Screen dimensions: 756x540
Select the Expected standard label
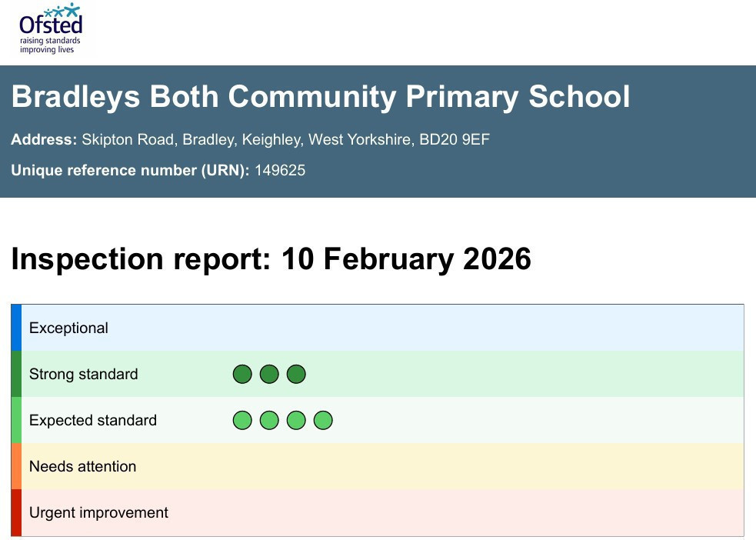tap(92, 421)
